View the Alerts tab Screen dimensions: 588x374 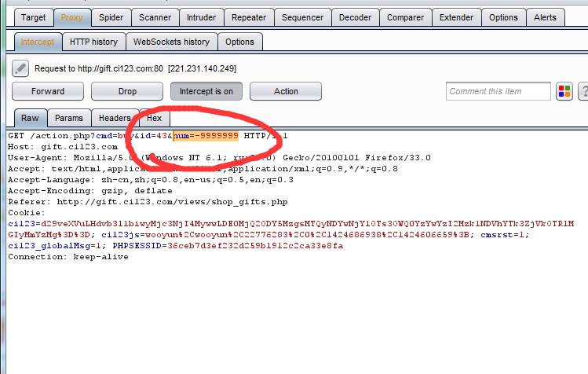point(546,17)
